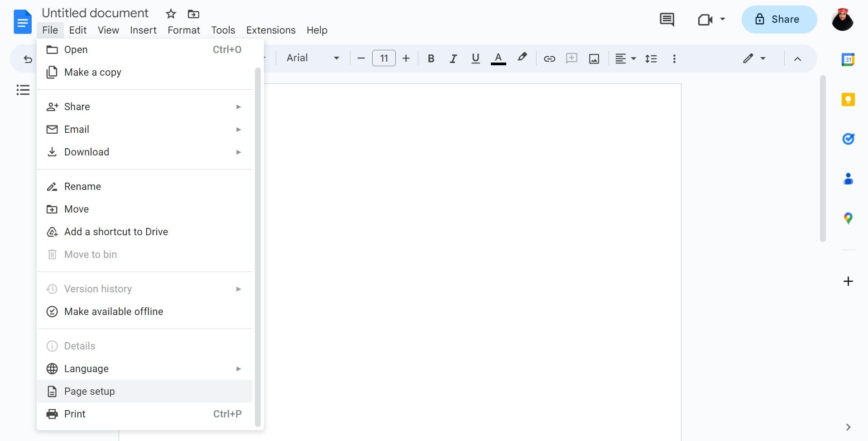Image resolution: width=868 pixels, height=441 pixels.
Task: Open Google Tasks side panel
Action: [x=849, y=139]
